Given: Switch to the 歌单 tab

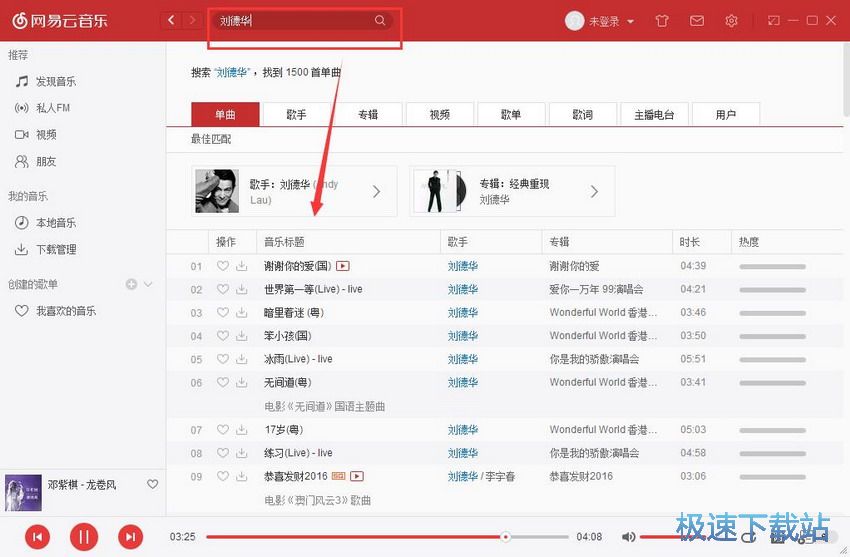Looking at the screenshot, I should tap(511, 114).
